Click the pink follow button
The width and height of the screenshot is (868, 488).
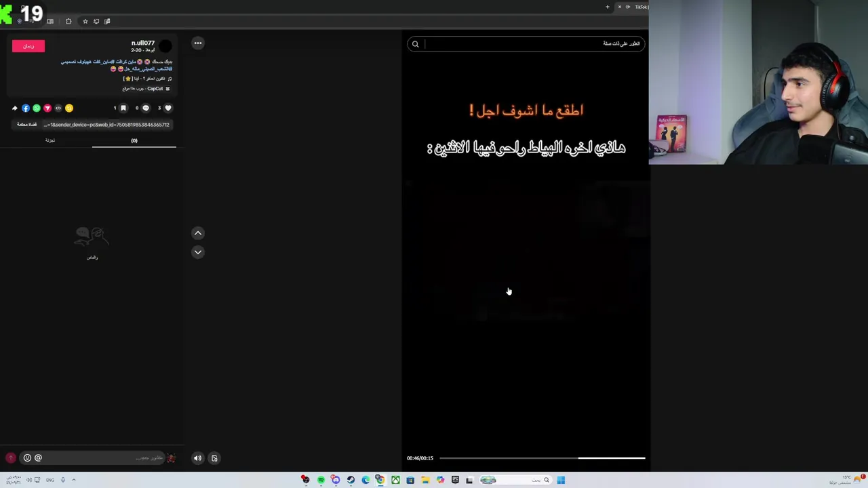[x=28, y=45]
